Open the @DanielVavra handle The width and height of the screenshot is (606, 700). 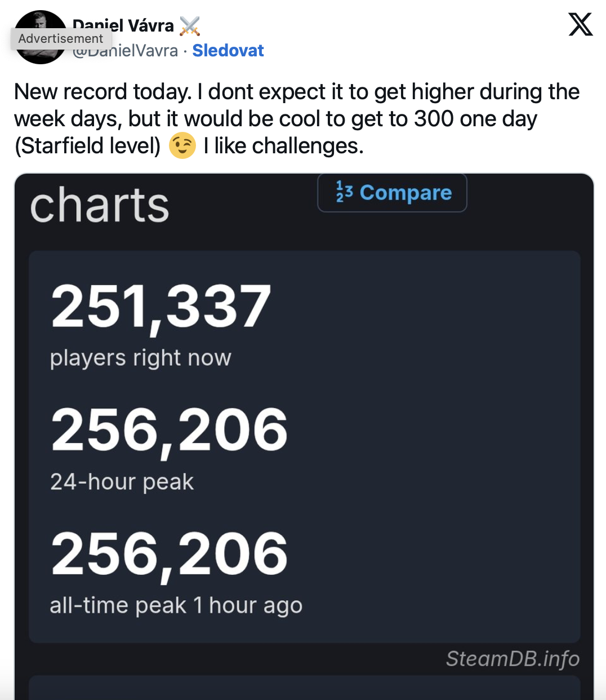click(x=133, y=51)
